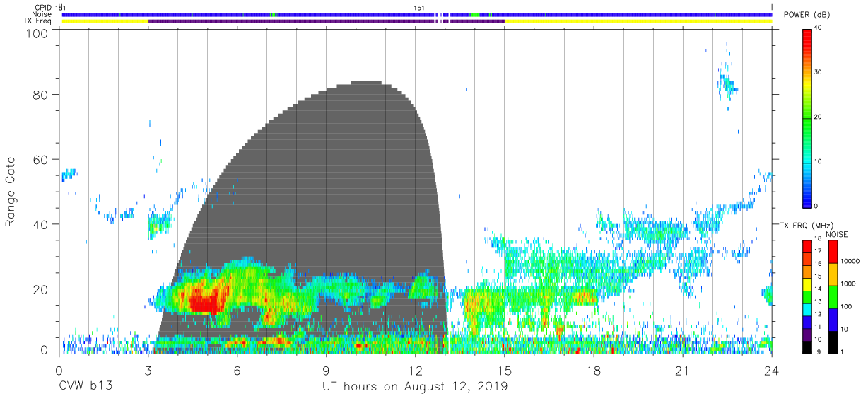
Task: Click the red top segment of the POWER color bar
Action: click(x=807, y=51)
